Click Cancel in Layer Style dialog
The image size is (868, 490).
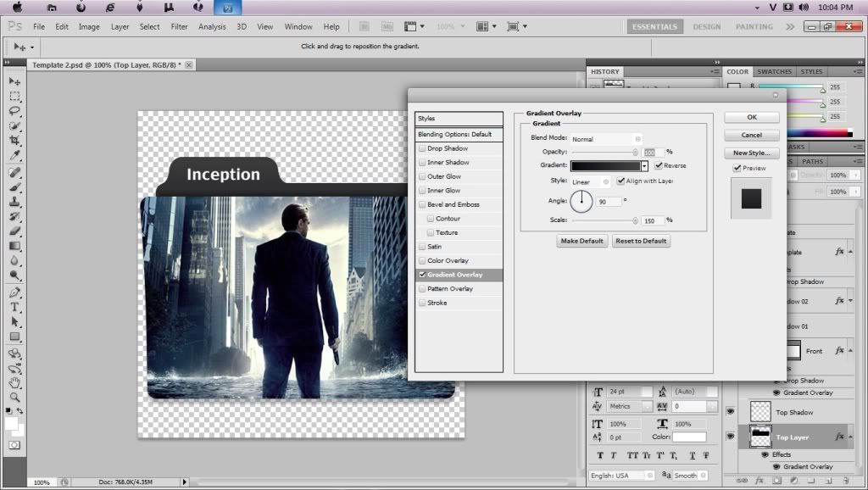[752, 135]
